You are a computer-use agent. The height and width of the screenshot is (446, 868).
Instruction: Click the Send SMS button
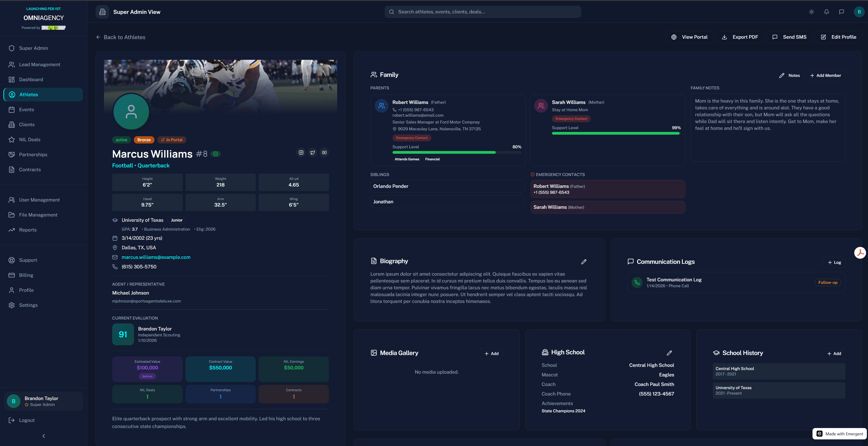pos(789,37)
